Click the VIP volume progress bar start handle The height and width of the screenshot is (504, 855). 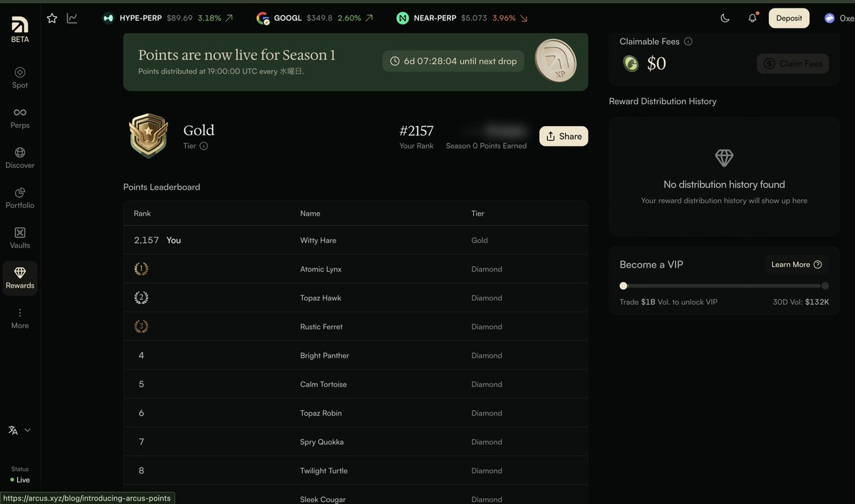click(x=623, y=285)
